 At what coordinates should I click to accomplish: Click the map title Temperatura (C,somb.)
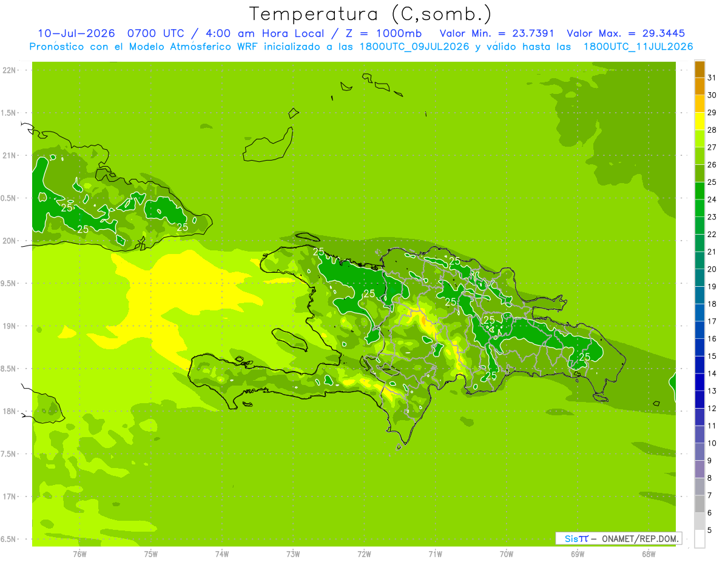coord(370,14)
